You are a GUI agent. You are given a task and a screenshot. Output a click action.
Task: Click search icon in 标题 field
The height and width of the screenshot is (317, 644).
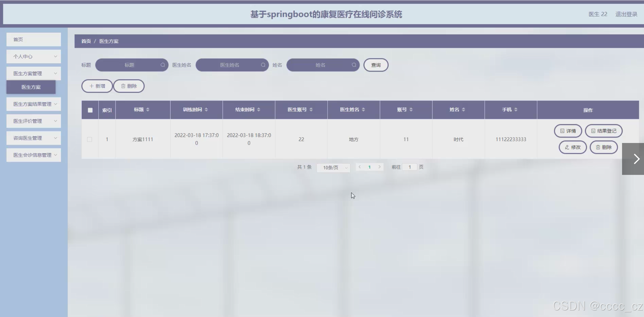[x=162, y=65]
